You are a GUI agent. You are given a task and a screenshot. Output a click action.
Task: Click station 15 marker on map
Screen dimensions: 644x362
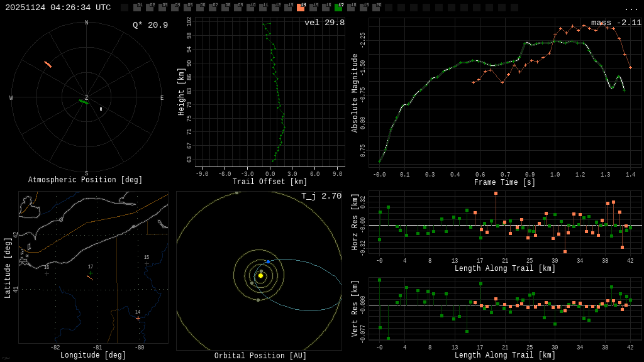coord(147,263)
